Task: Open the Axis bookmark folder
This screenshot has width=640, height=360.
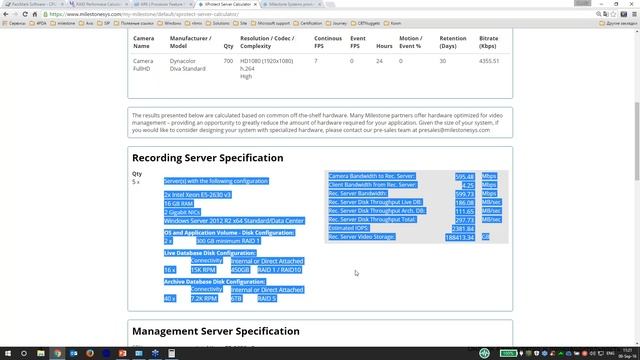Action: point(87,23)
